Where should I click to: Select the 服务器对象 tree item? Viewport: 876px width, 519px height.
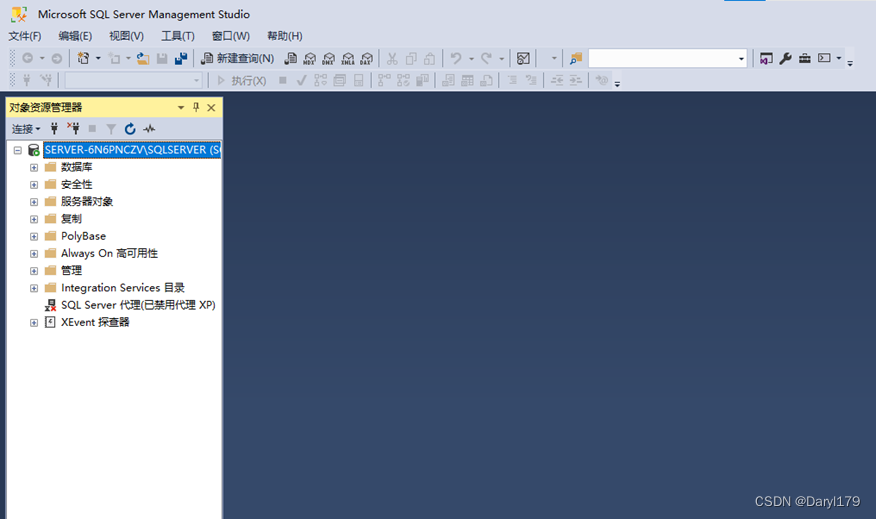point(87,202)
